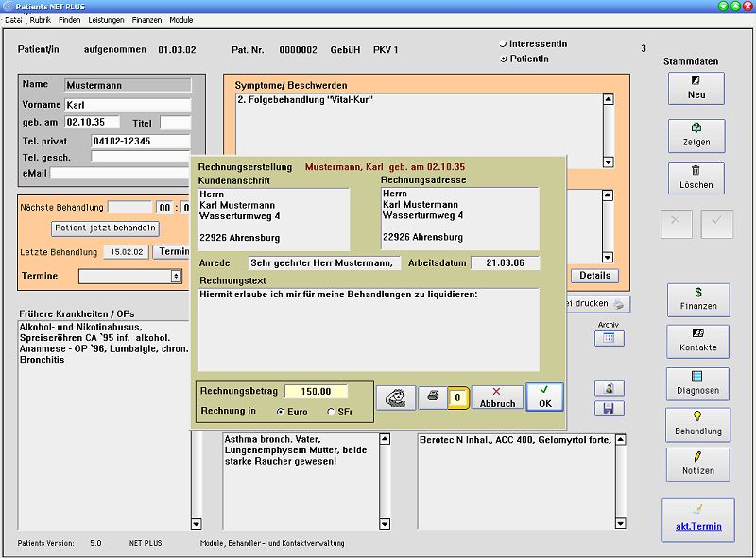Click the eMail input field
The height and width of the screenshot is (558, 756).
pyautogui.click(x=120, y=173)
